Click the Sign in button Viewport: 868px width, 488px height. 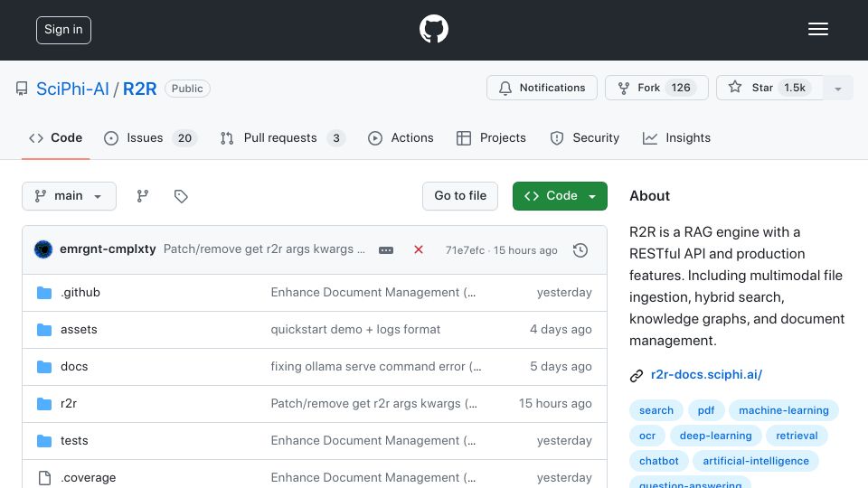point(63,30)
